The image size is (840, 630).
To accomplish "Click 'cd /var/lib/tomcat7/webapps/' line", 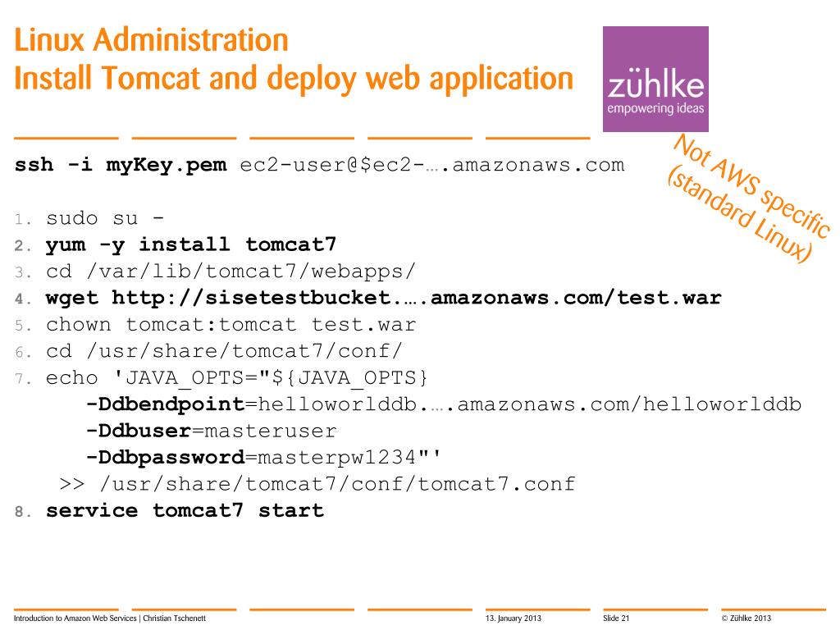I will tap(231, 272).
